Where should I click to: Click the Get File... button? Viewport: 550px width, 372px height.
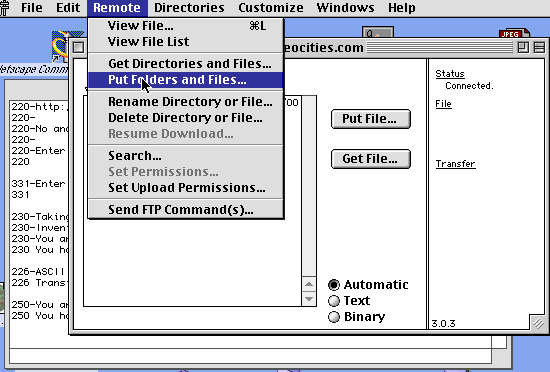pyautogui.click(x=371, y=159)
